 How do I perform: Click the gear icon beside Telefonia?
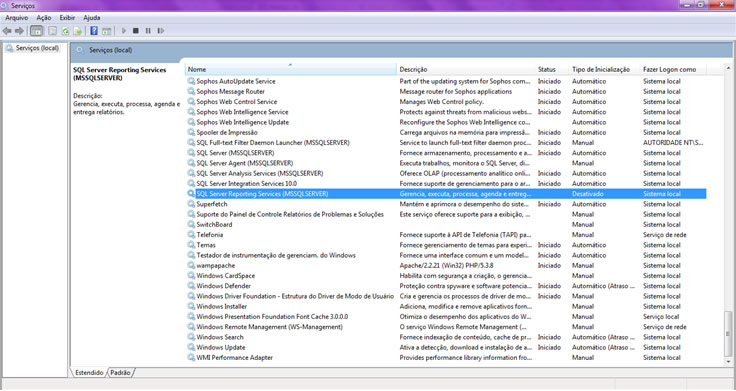[191, 235]
